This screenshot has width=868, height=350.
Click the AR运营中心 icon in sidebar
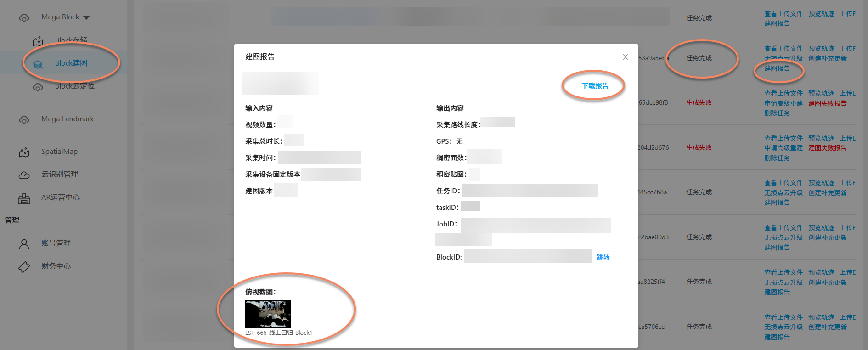(x=24, y=198)
